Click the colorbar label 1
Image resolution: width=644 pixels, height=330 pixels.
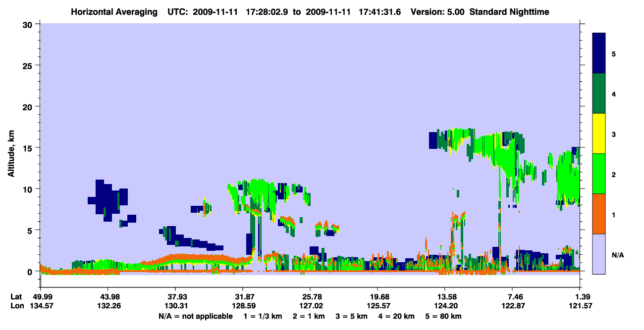coord(614,214)
